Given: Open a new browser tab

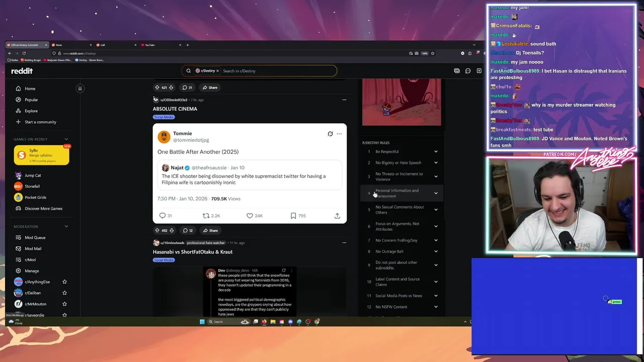Looking at the screenshot, I should (x=188, y=45).
